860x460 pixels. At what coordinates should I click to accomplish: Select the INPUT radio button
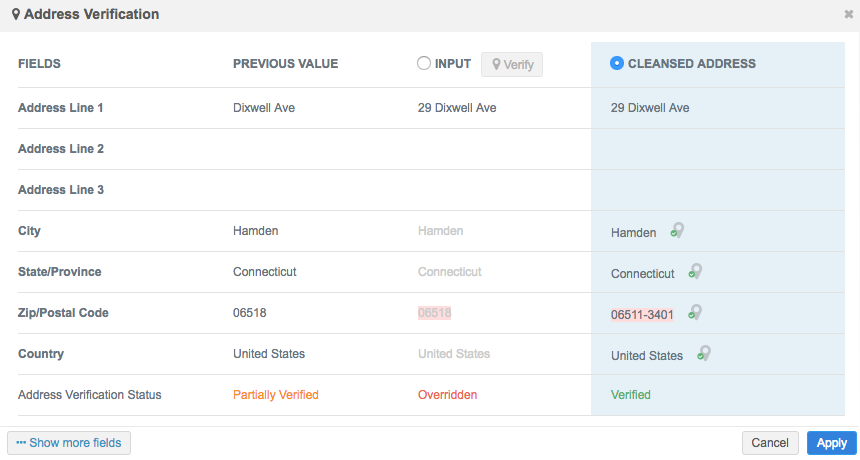click(x=424, y=63)
